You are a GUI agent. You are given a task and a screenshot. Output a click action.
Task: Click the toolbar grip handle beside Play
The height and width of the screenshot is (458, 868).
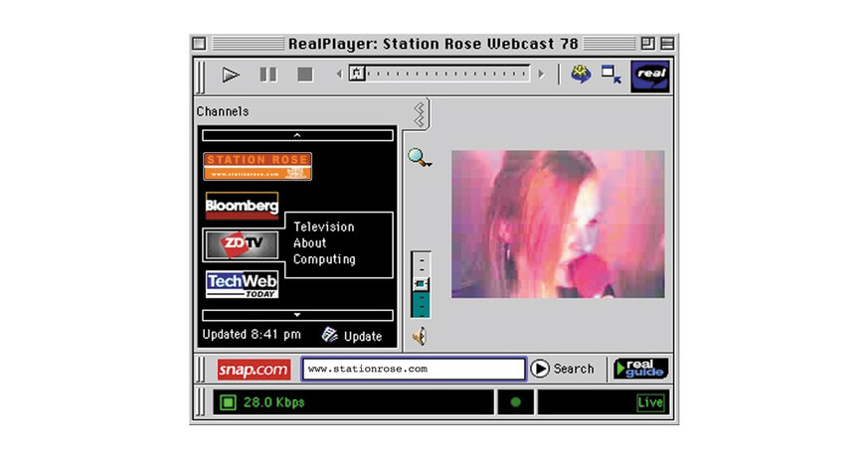201,76
